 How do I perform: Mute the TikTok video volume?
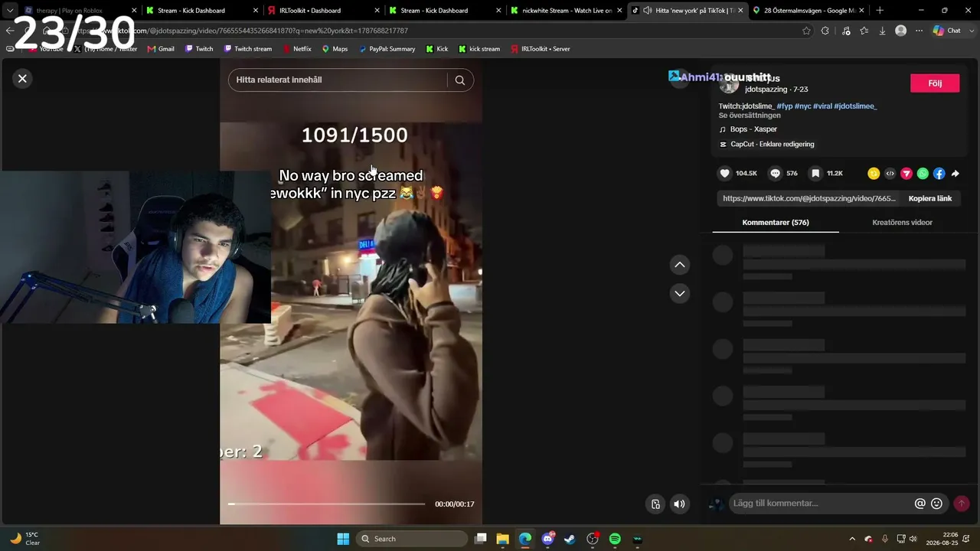point(679,504)
